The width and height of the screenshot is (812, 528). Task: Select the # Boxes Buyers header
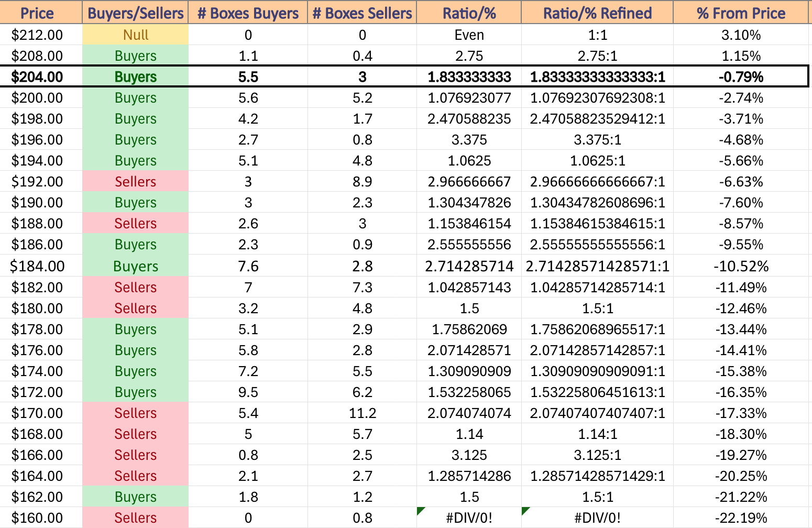click(248, 13)
